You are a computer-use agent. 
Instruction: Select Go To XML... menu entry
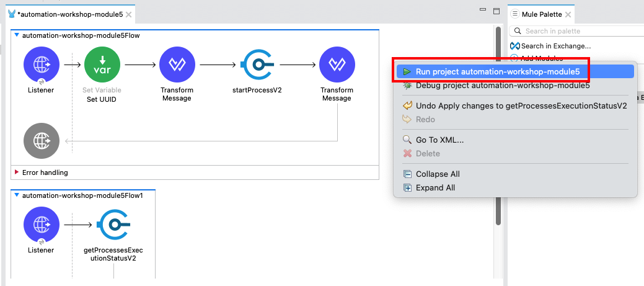pyautogui.click(x=439, y=140)
